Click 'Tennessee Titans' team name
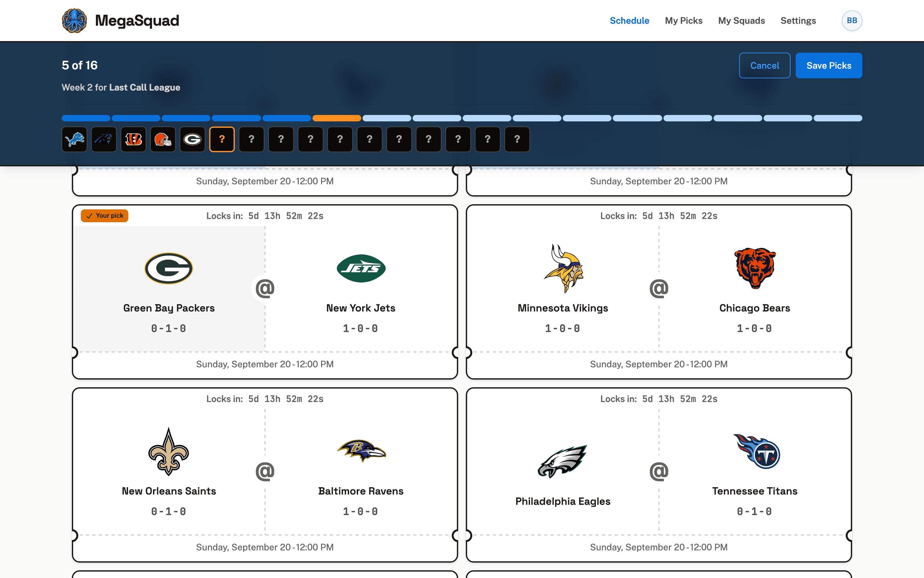The width and height of the screenshot is (924, 578). 755,491
